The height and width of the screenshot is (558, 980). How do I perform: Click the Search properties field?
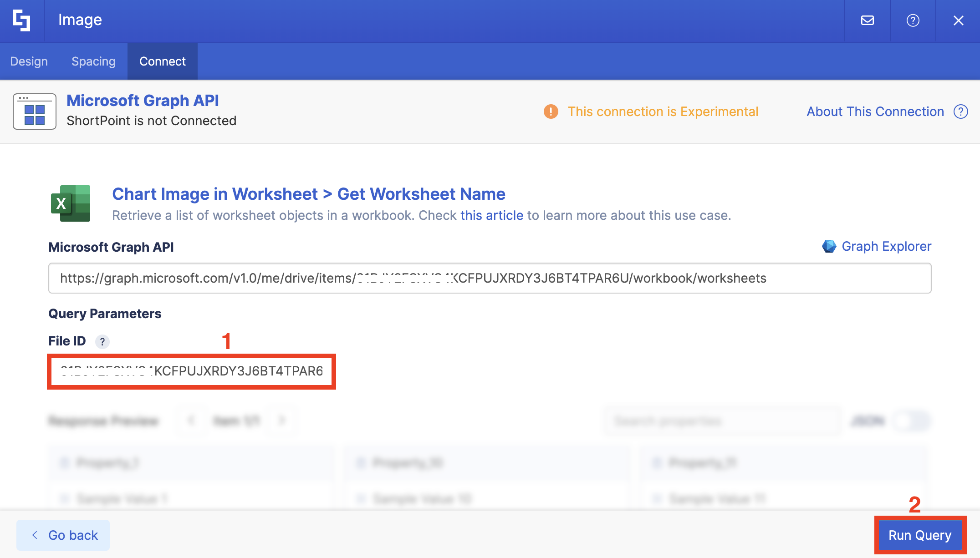coord(723,421)
